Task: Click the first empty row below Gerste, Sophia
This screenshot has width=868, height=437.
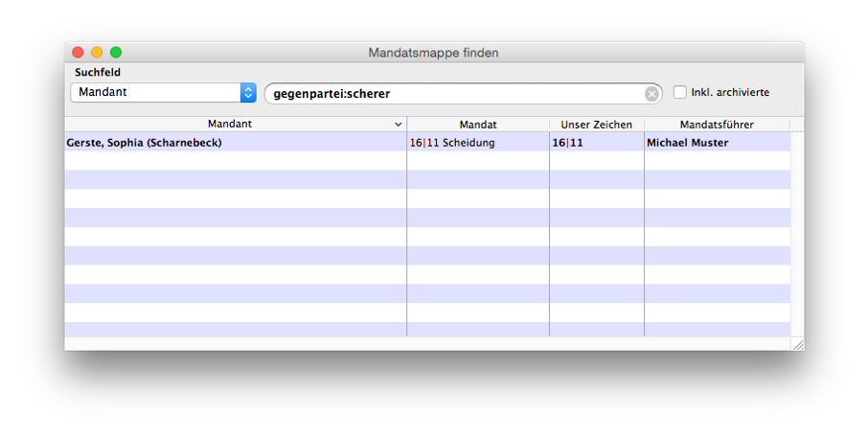Action: coord(235,161)
